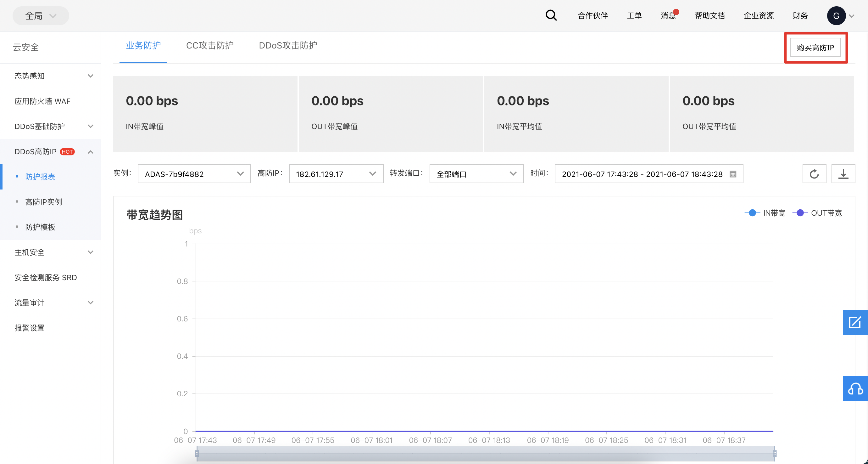The image size is (868, 464).
Task: Click the IN带宽平均值 stat card
Action: tap(576, 114)
